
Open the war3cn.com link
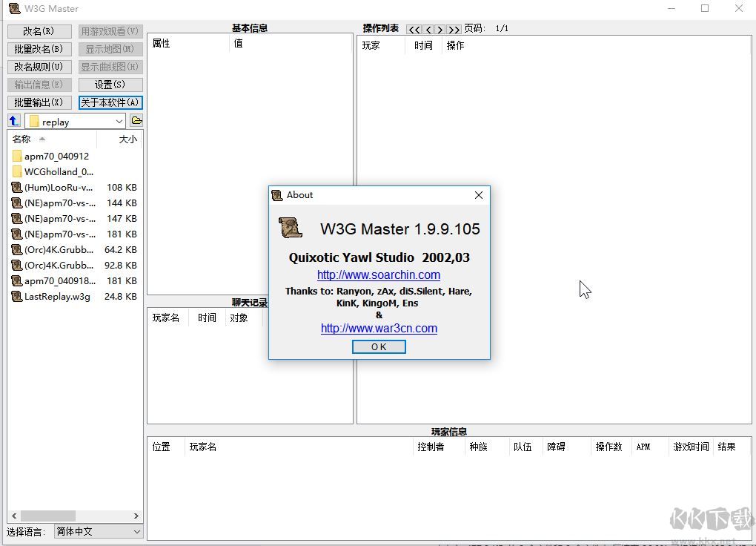pos(379,329)
